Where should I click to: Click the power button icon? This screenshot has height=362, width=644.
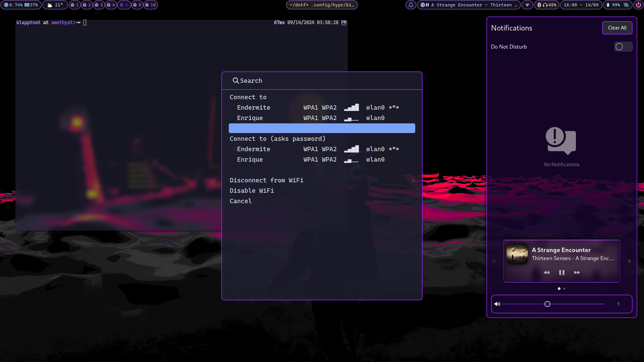(x=638, y=5)
